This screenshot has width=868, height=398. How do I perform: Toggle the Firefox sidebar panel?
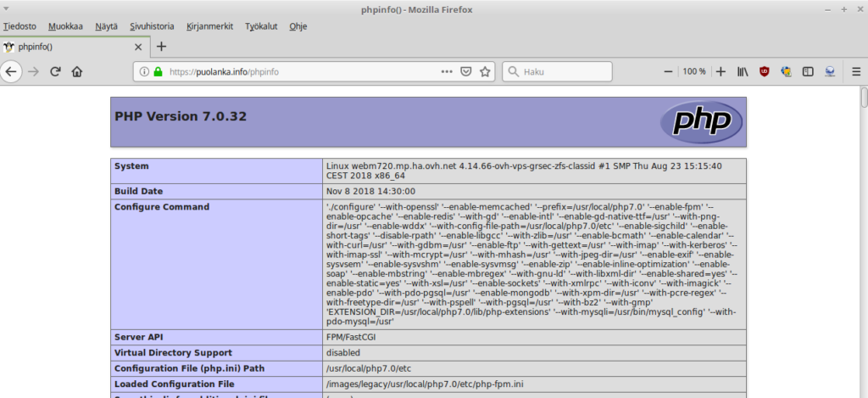point(808,71)
